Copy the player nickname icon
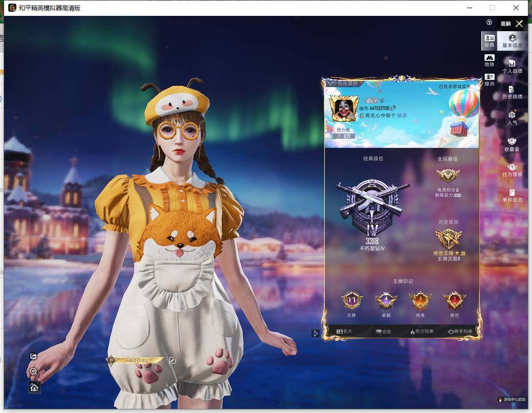The height and width of the screenshot is (413, 532). 382,100
